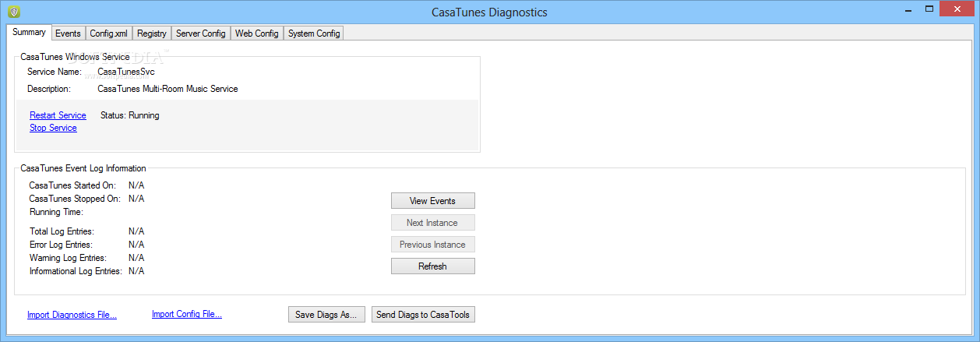Viewport: 980px width, 342px height.
Task: Click the Total Log Entries label
Action: 62,231
